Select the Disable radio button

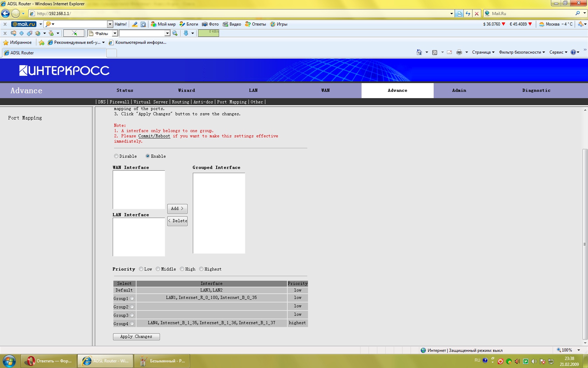(x=116, y=156)
